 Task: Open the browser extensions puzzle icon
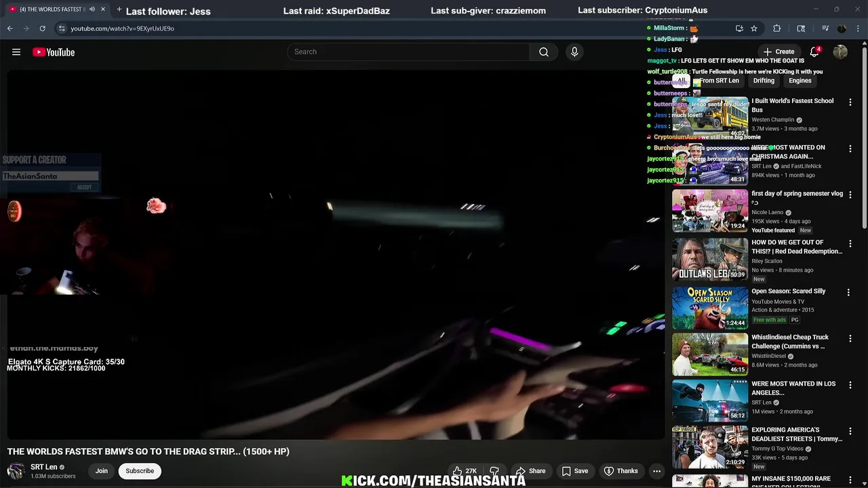pos(777,28)
